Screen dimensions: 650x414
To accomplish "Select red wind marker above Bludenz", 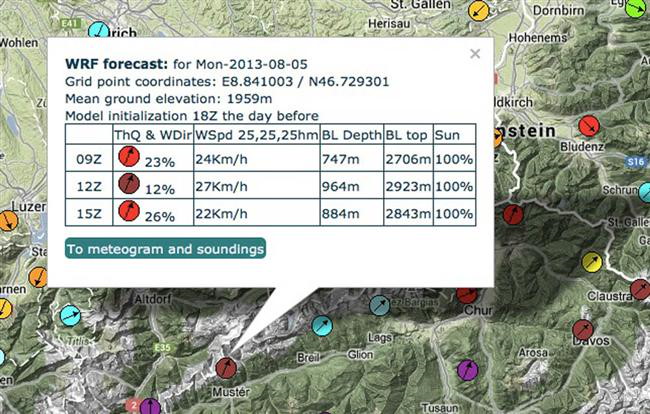I will (x=589, y=126).
